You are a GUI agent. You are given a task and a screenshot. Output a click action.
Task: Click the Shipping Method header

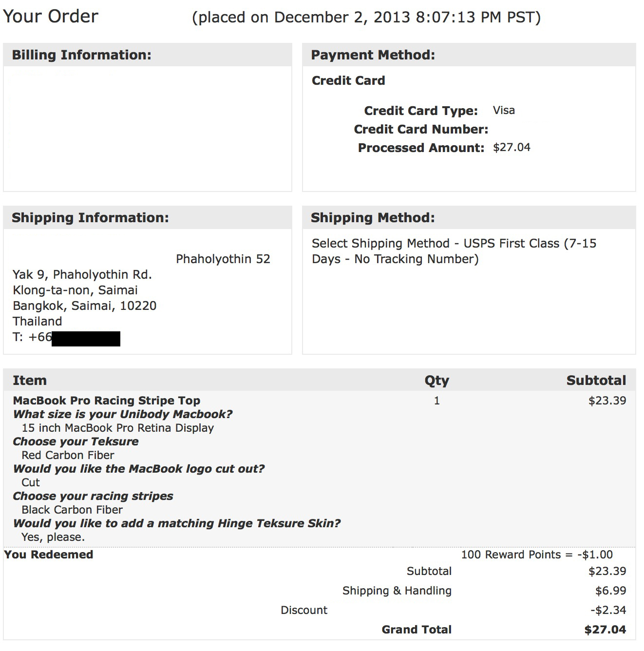click(x=373, y=217)
